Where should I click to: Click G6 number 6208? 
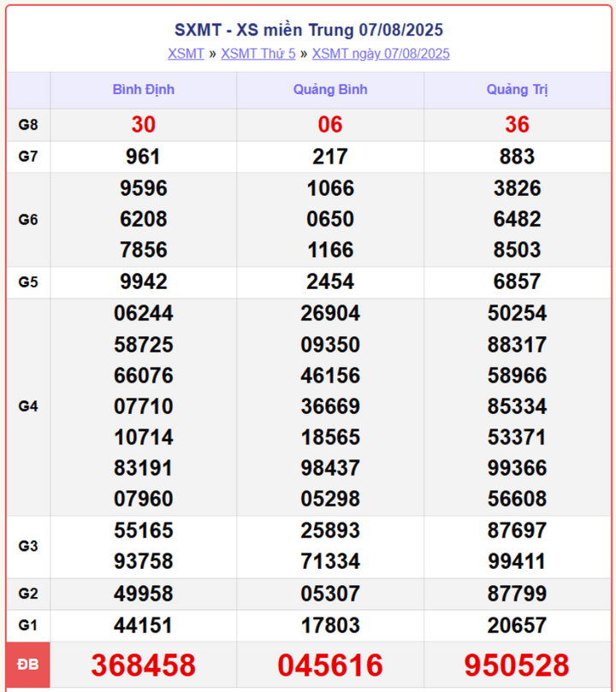[x=144, y=219]
